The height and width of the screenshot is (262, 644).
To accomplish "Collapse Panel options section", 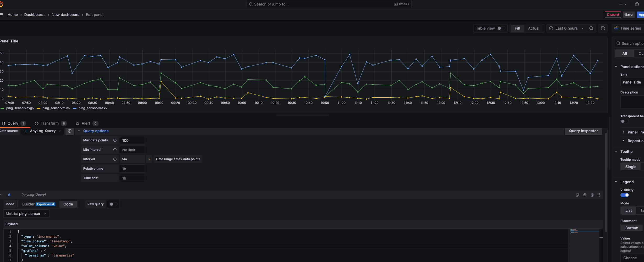I will pyautogui.click(x=616, y=67).
